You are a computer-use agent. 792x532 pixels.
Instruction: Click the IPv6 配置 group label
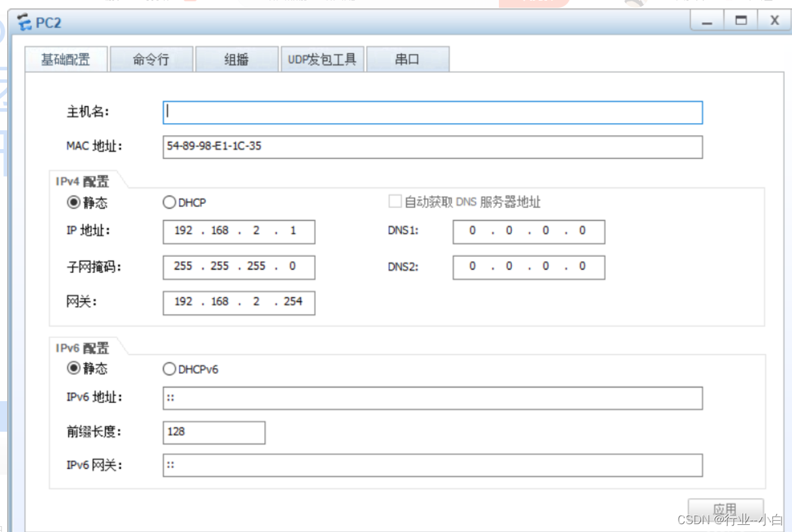83,348
